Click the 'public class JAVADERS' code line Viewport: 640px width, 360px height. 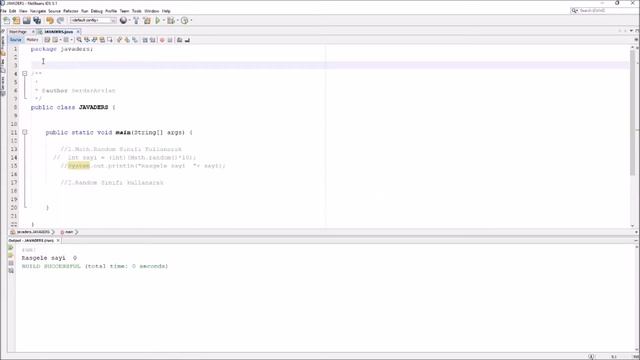73,107
